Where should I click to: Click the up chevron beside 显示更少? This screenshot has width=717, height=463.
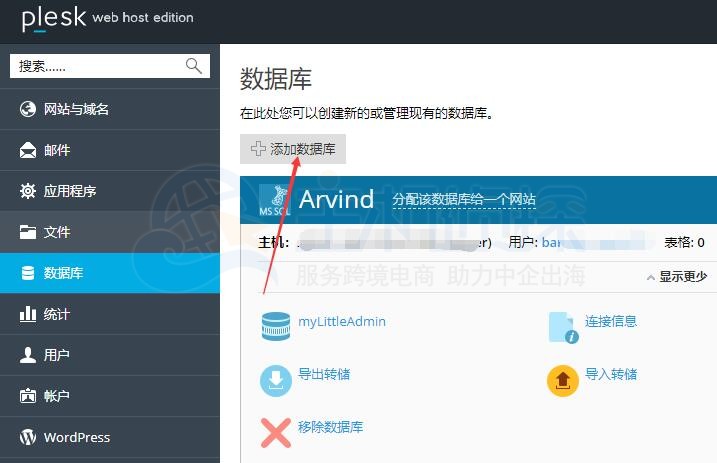click(651, 277)
